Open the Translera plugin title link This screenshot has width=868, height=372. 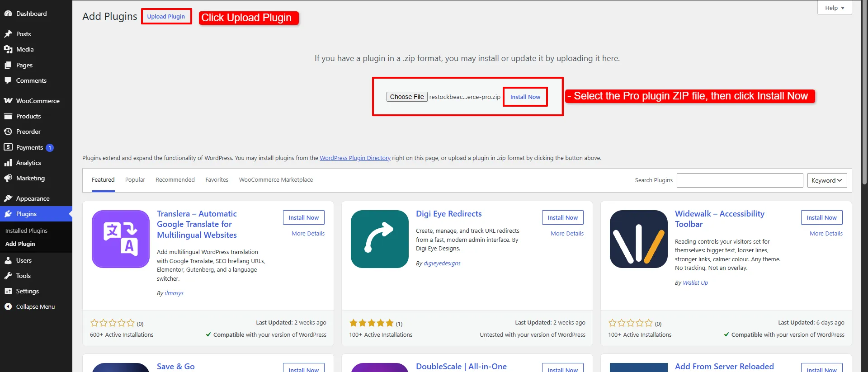197,224
